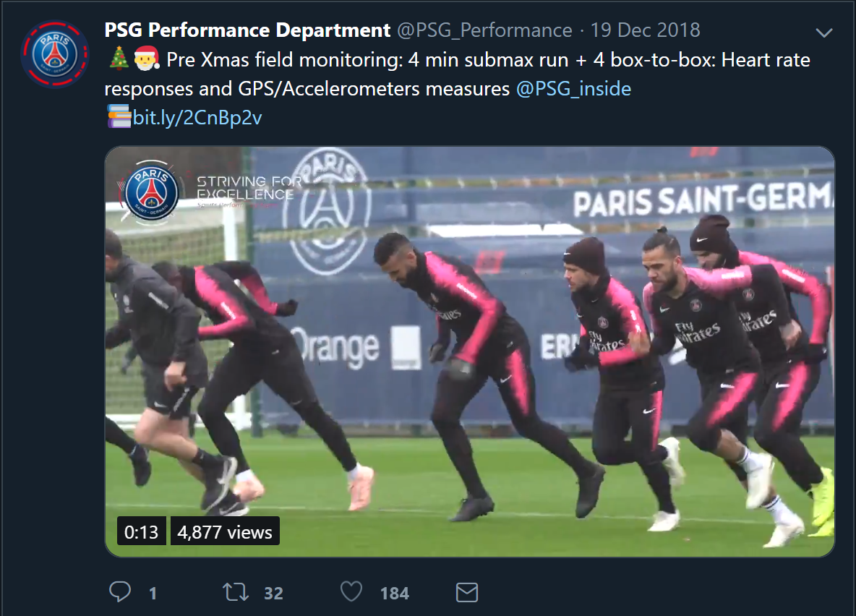
Task: Share tweet via envelope message icon
Action: (467, 593)
